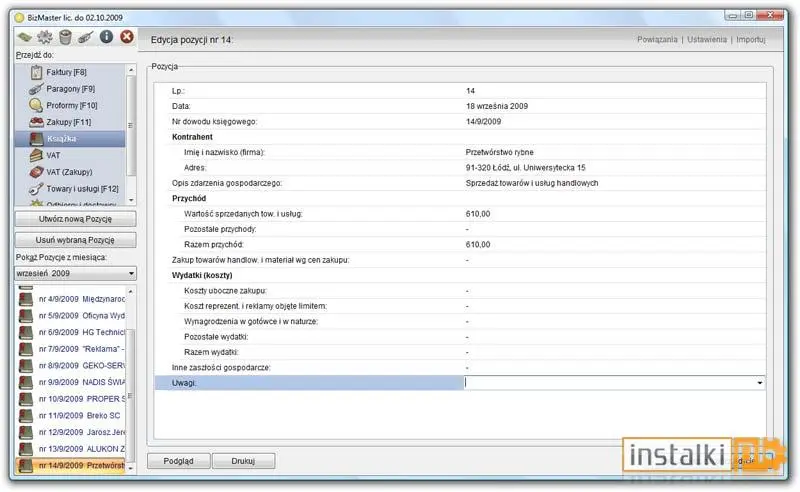The image size is (800, 492).
Task: Go to Paragony [F9] section
Action: pyautogui.click(x=70, y=89)
